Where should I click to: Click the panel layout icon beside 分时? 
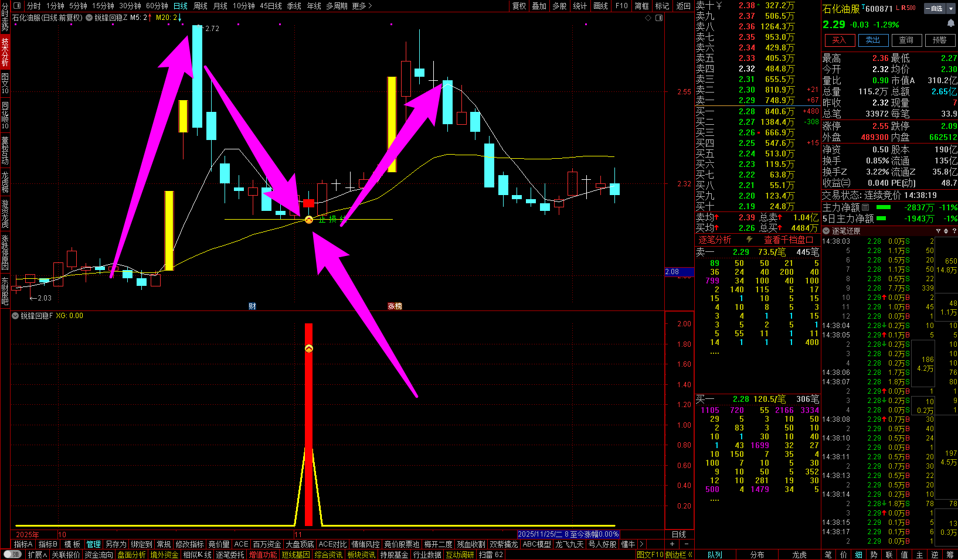16,6
